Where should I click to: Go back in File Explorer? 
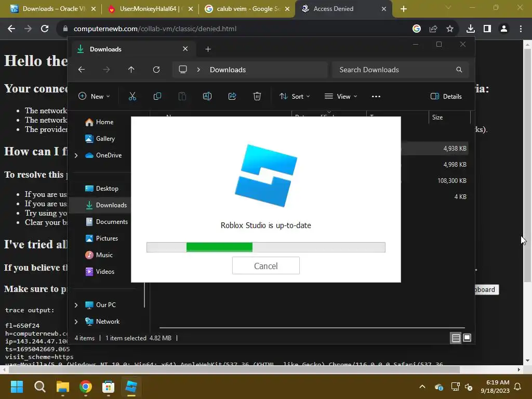tap(82, 70)
